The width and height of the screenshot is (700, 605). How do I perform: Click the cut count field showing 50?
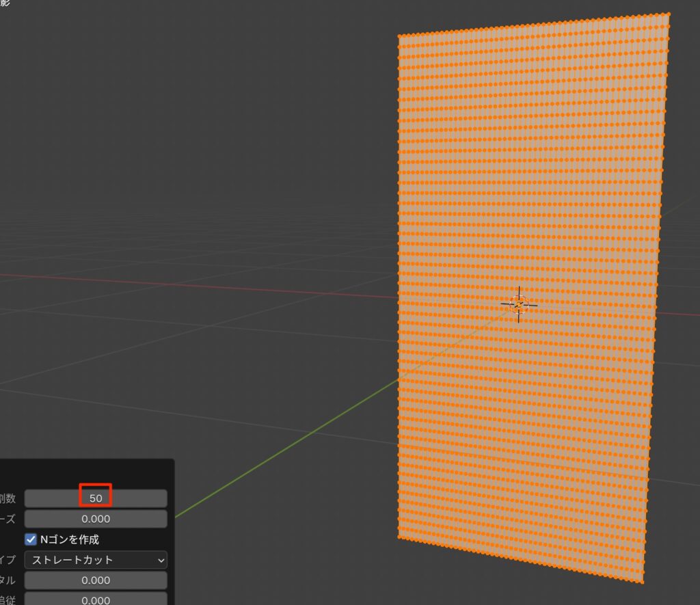(x=95, y=498)
